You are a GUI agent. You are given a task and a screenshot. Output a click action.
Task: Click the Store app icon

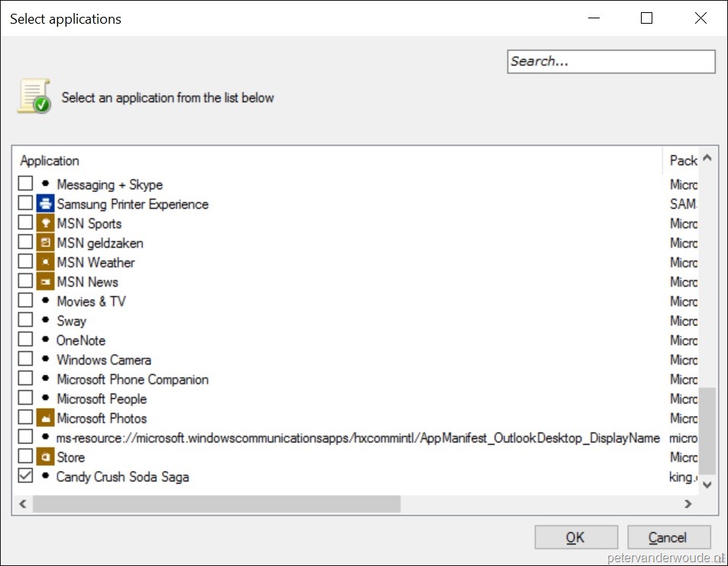(46, 457)
